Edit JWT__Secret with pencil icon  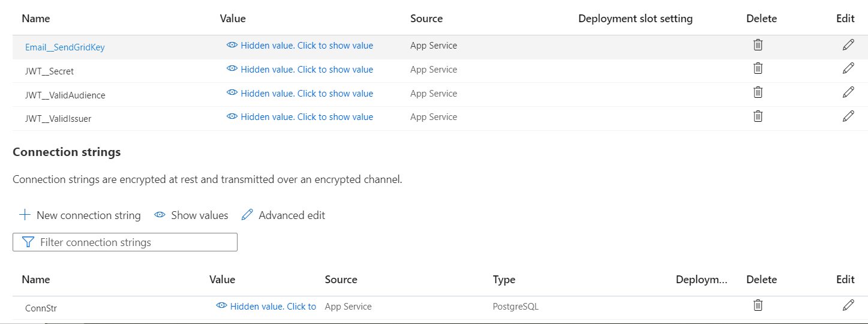[x=848, y=68]
